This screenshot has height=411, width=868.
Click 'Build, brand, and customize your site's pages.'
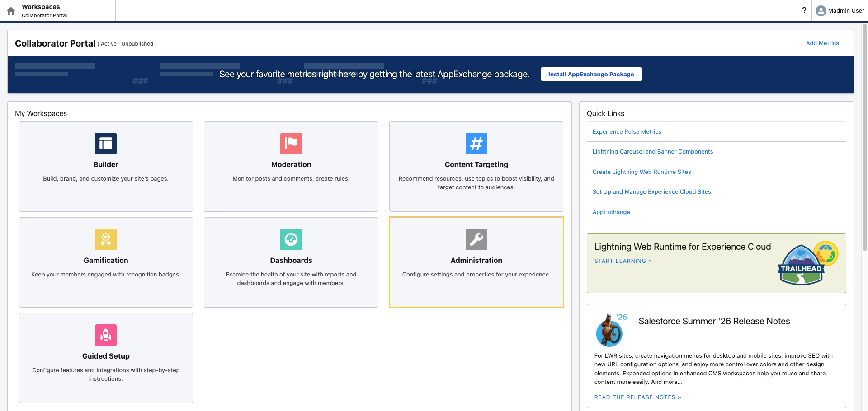click(x=106, y=179)
